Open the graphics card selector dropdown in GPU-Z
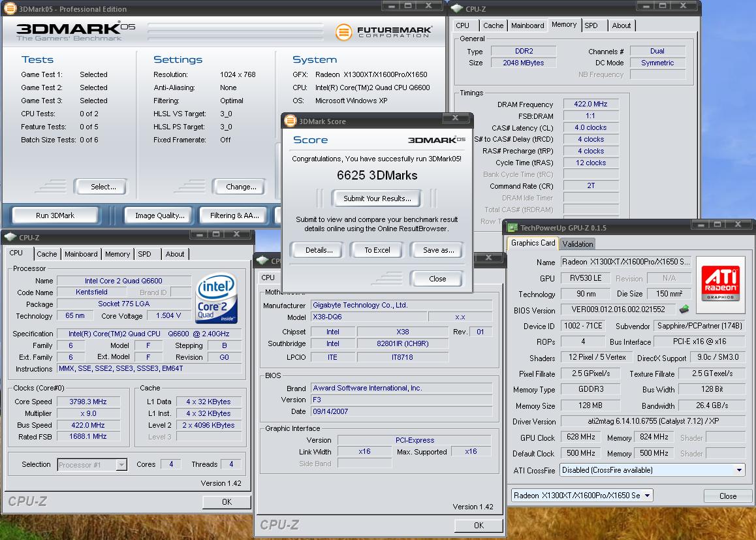Image resolution: width=756 pixels, height=540 pixels. [582, 495]
